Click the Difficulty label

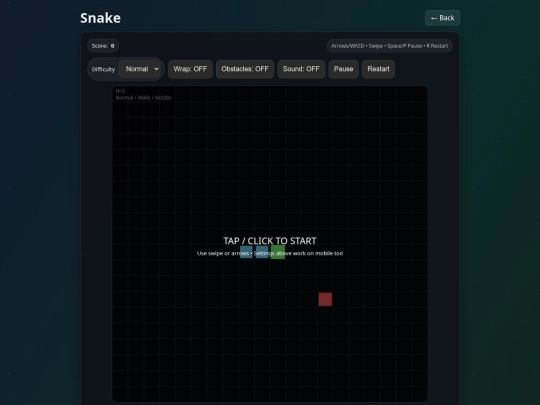point(103,69)
